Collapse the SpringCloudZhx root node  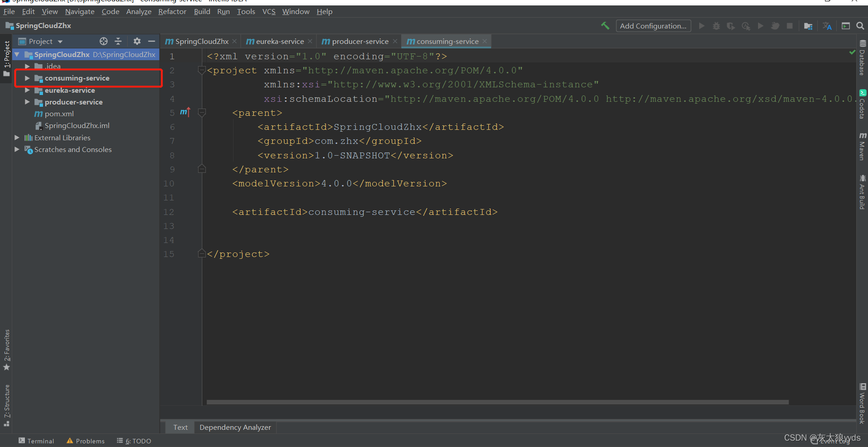(x=17, y=54)
